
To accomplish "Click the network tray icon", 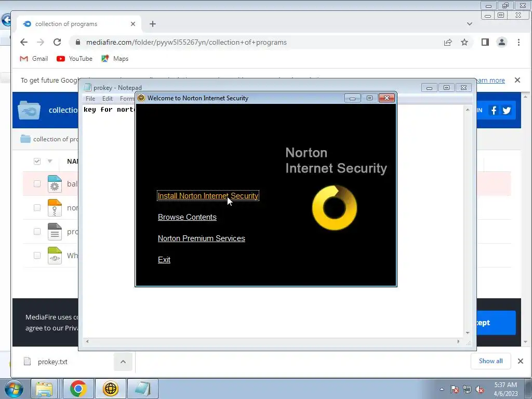I will tap(467, 390).
